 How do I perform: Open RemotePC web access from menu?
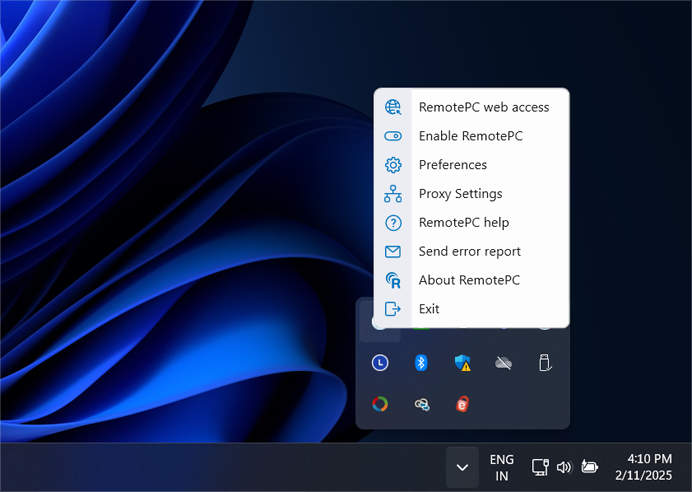click(483, 107)
